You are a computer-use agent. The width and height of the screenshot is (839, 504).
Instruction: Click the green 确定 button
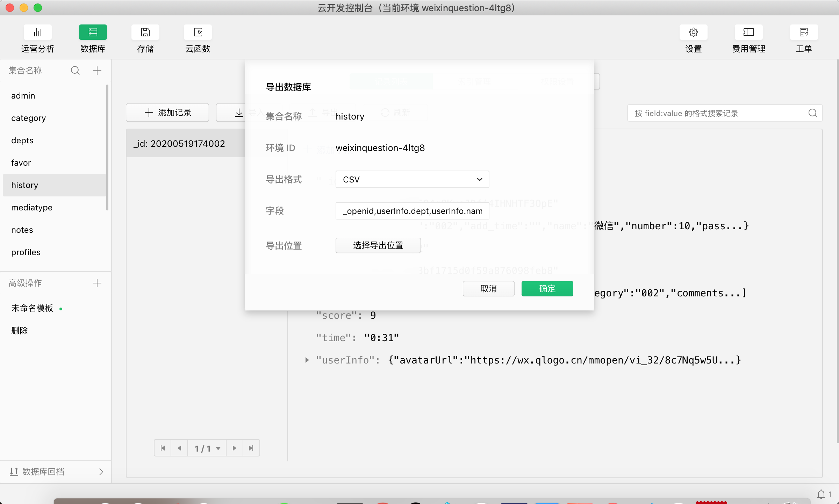point(547,289)
